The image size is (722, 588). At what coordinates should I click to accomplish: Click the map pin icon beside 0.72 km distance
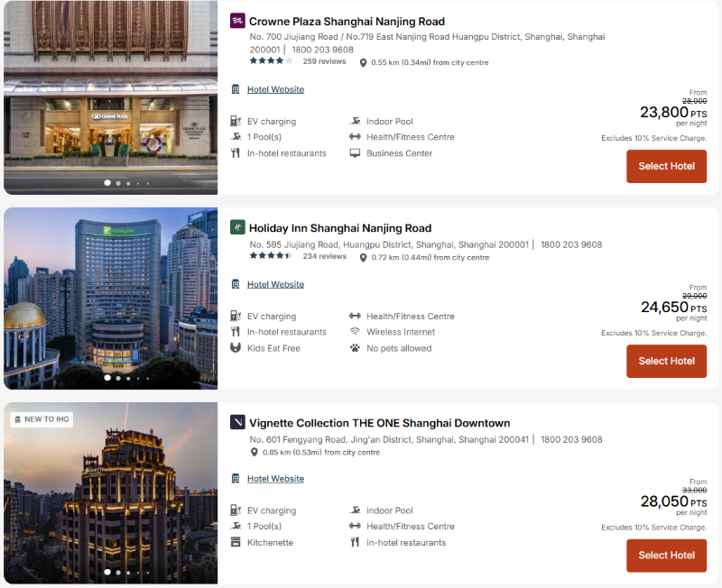point(363,258)
